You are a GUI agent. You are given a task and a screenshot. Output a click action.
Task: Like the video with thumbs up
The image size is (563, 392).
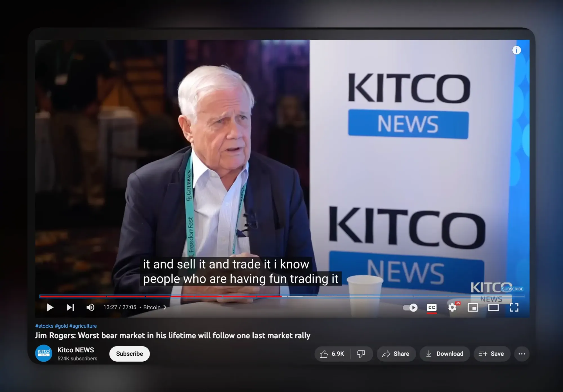[x=332, y=354]
